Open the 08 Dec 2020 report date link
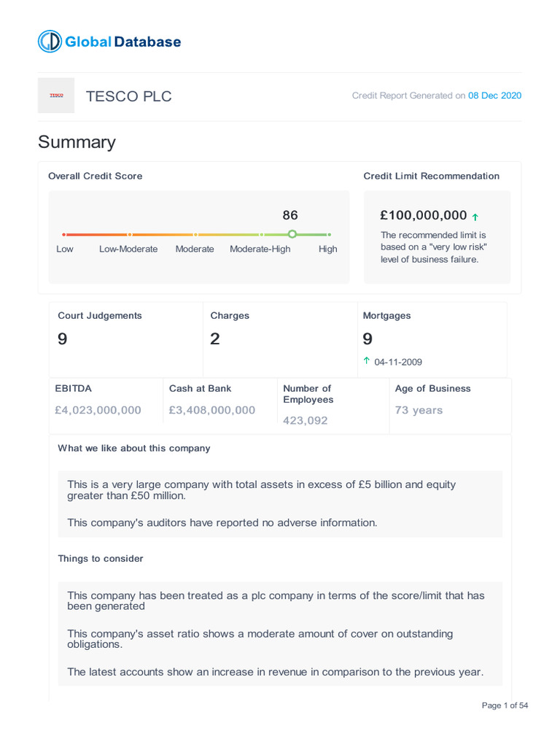 tap(494, 96)
